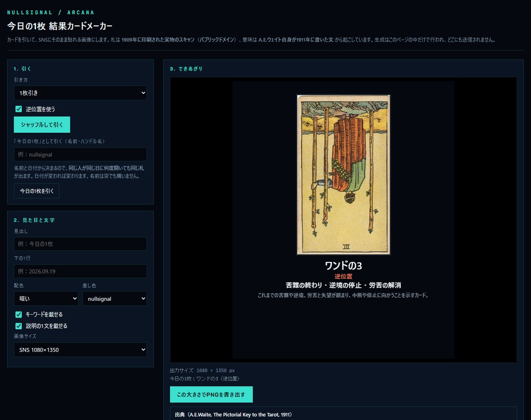This screenshot has width=531, height=420.
Task: Toggle the 逆位置を使う checkbox
Action: (x=19, y=109)
